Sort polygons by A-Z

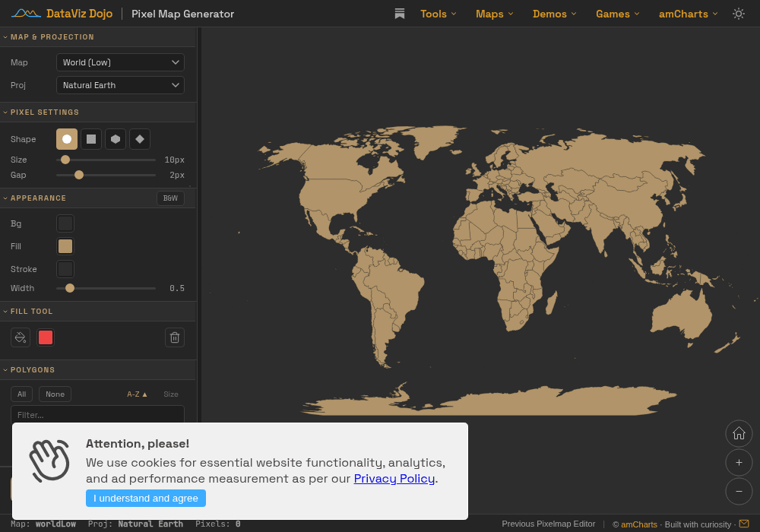point(137,394)
